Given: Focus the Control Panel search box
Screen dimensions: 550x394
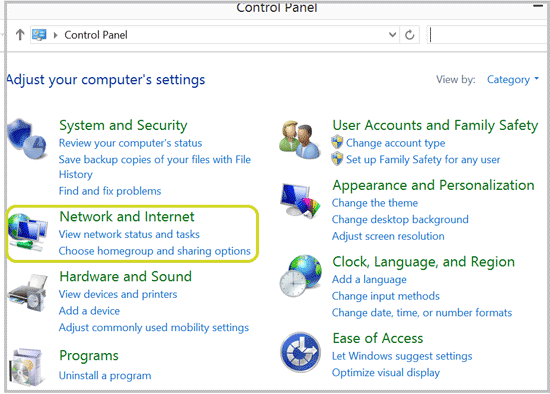Looking at the screenshot, I should [x=488, y=35].
